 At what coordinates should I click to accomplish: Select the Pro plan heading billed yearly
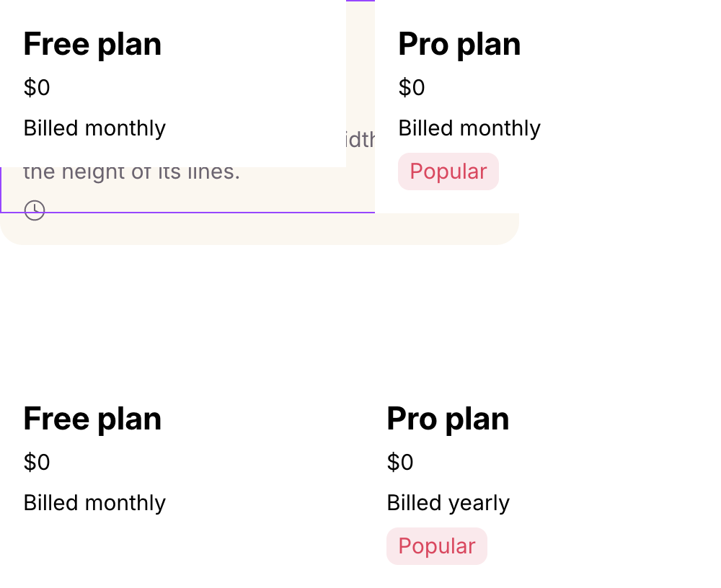click(448, 419)
